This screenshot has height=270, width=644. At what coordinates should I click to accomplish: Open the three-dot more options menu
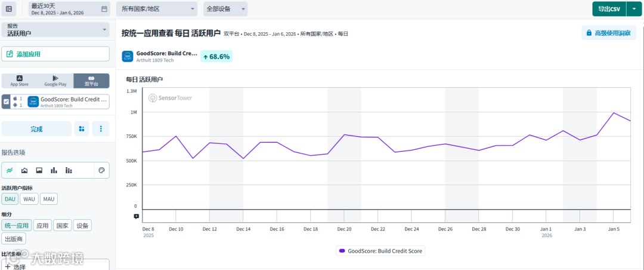[x=101, y=129]
